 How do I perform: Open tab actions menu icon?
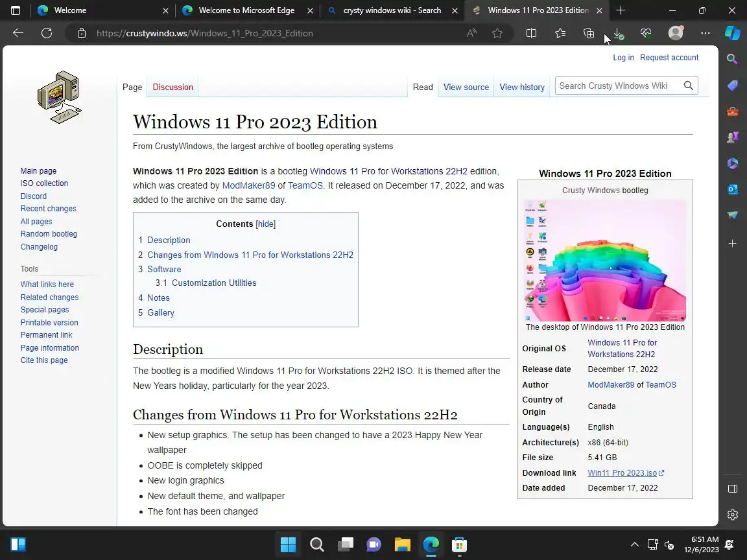click(16, 10)
